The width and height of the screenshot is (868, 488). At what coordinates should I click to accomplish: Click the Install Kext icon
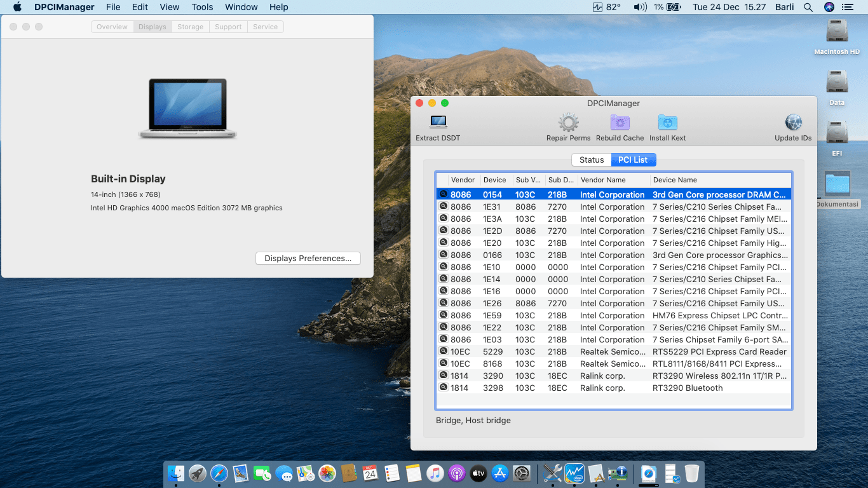(x=667, y=122)
